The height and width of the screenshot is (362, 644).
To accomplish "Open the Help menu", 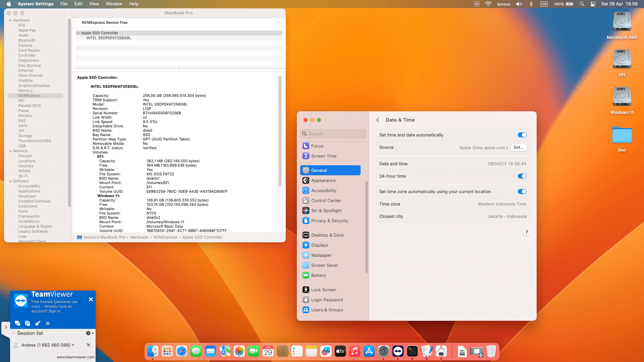I will pyautogui.click(x=133, y=4).
